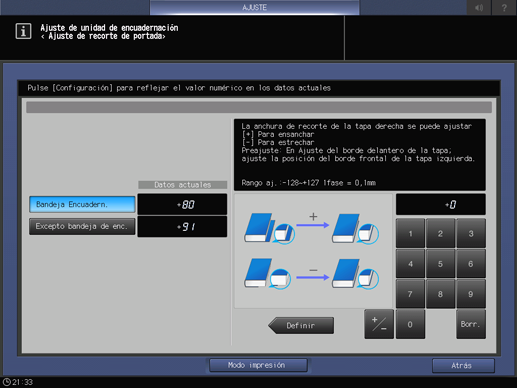The image size is (517, 388).
Task: Click the information icon beside the title
Action: [23, 31]
